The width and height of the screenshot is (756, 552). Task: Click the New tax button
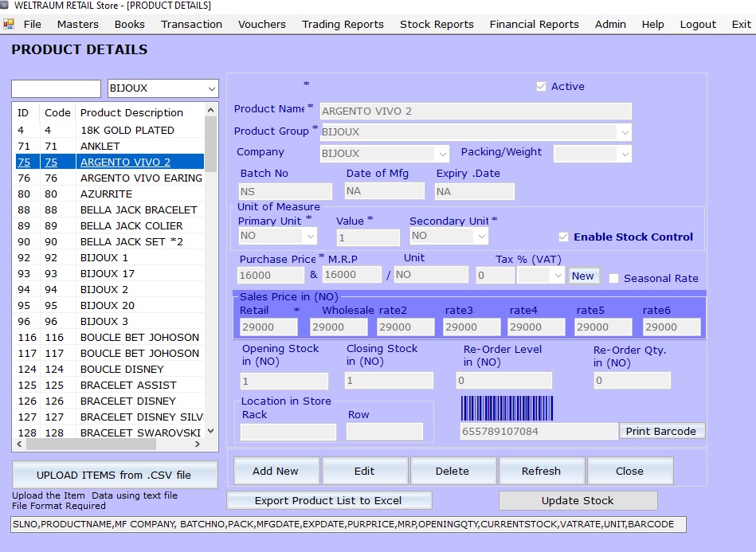[583, 276]
